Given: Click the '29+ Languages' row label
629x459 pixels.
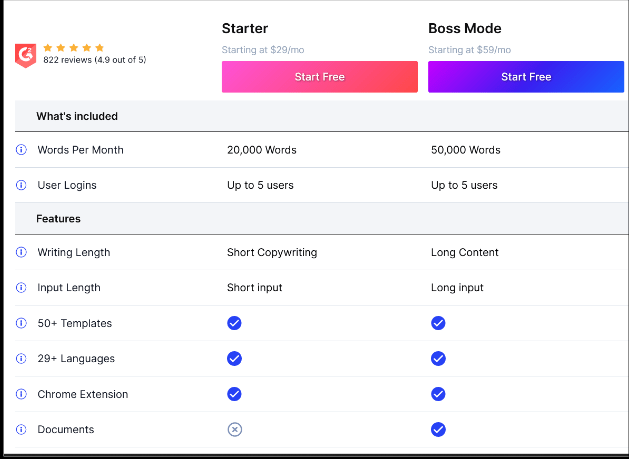Looking at the screenshot, I should 76,358.
